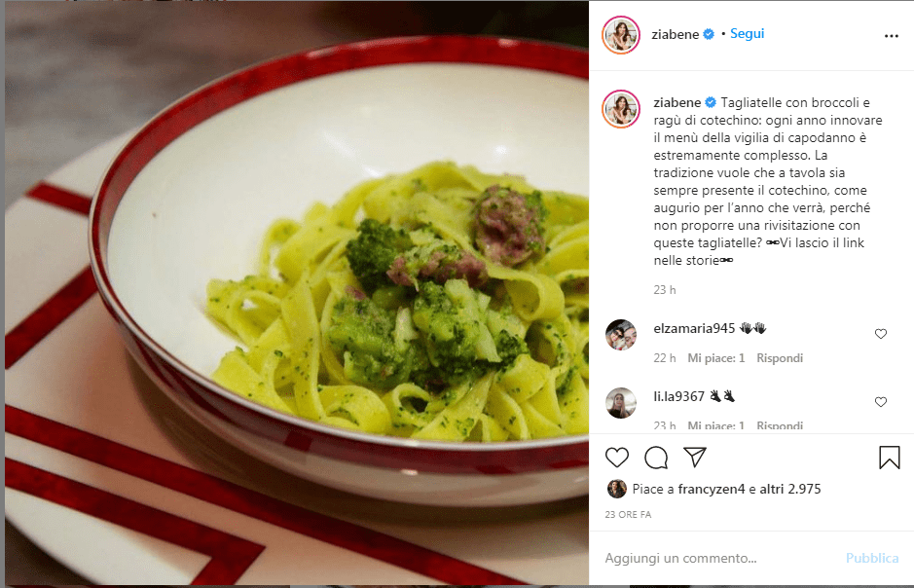Open ziabene's avatar beside the caption
This screenshot has height=588, width=914.
[621, 109]
